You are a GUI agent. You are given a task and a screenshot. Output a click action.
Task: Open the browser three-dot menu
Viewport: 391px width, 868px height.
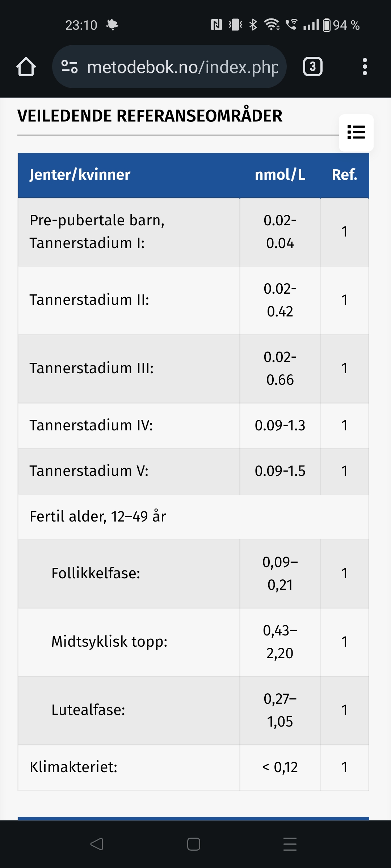(x=365, y=67)
